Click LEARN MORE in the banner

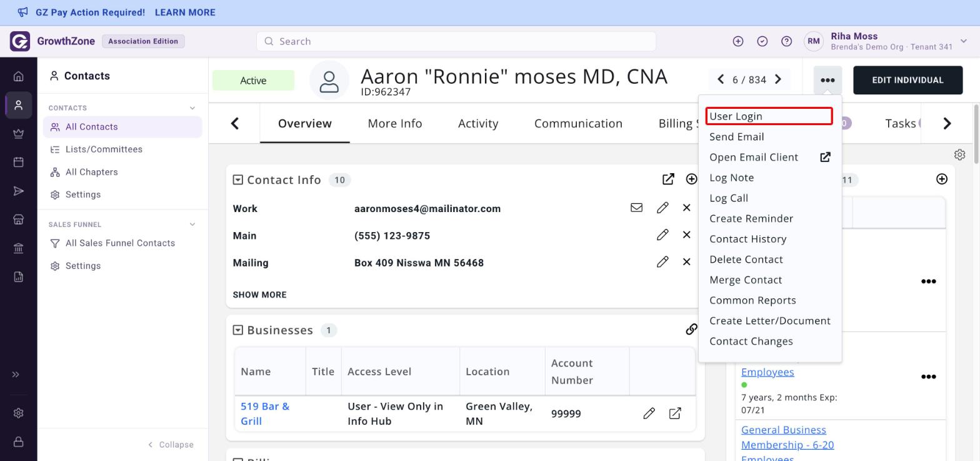(185, 13)
